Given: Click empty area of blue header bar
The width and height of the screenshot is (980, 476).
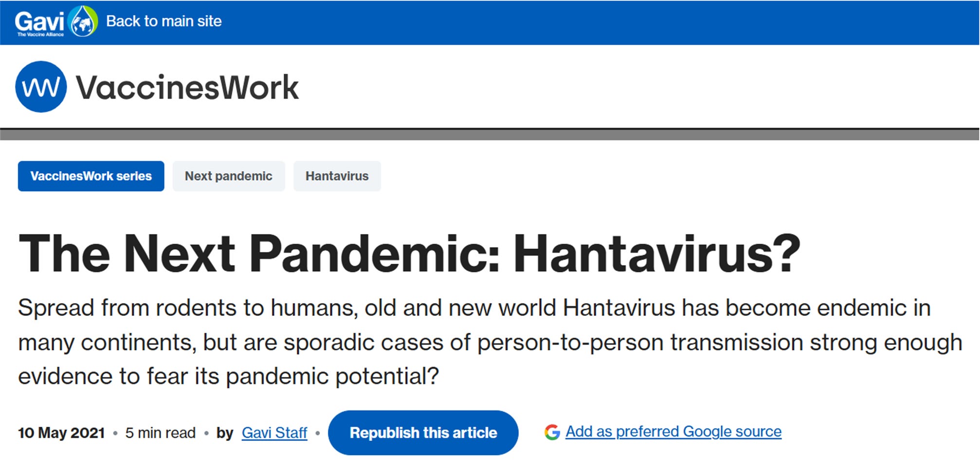Looking at the screenshot, I should point(584,22).
